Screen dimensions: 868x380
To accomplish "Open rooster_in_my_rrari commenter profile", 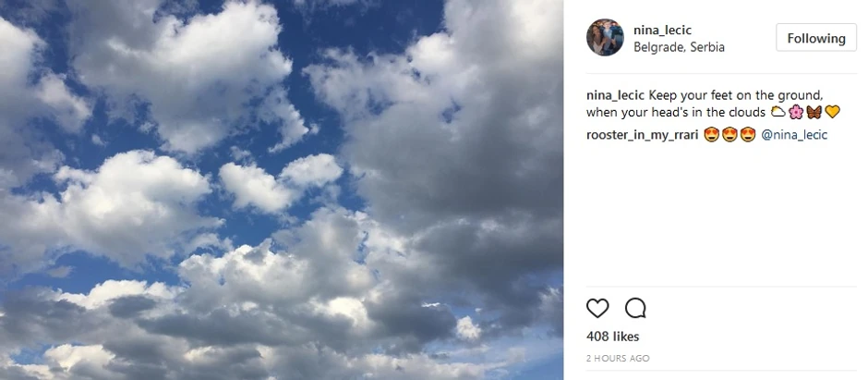I will (x=642, y=135).
